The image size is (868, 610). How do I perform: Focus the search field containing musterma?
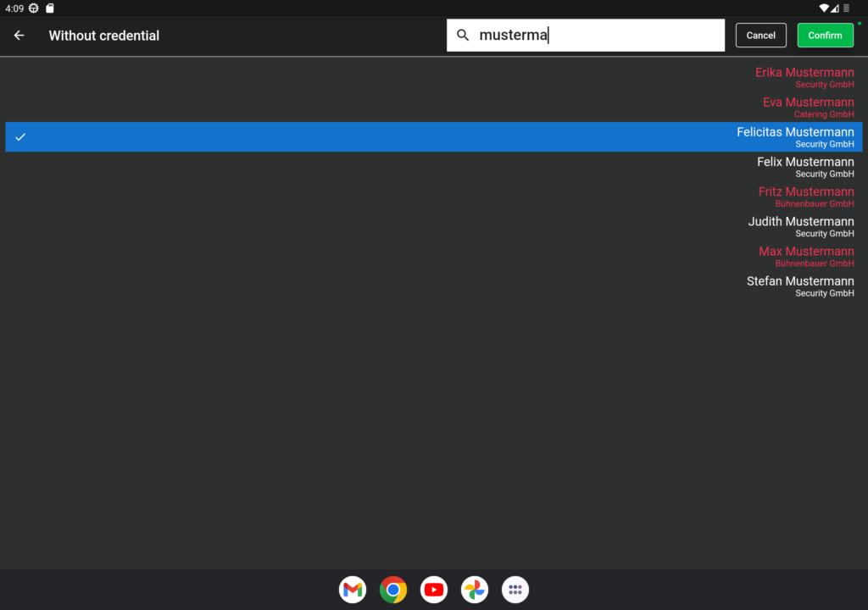[586, 36]
